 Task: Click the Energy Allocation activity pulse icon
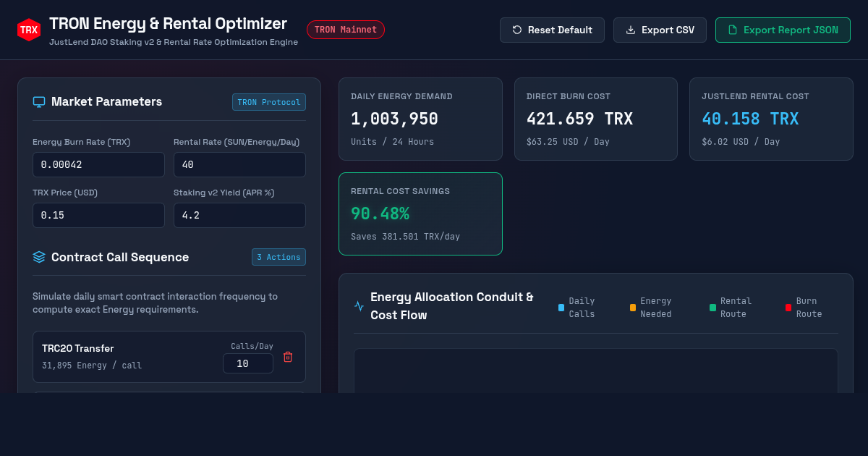[359, 306]
